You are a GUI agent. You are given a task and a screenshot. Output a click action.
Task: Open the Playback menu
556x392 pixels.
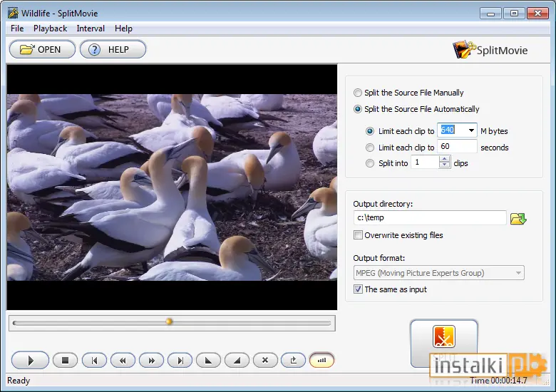coord(50,29)
